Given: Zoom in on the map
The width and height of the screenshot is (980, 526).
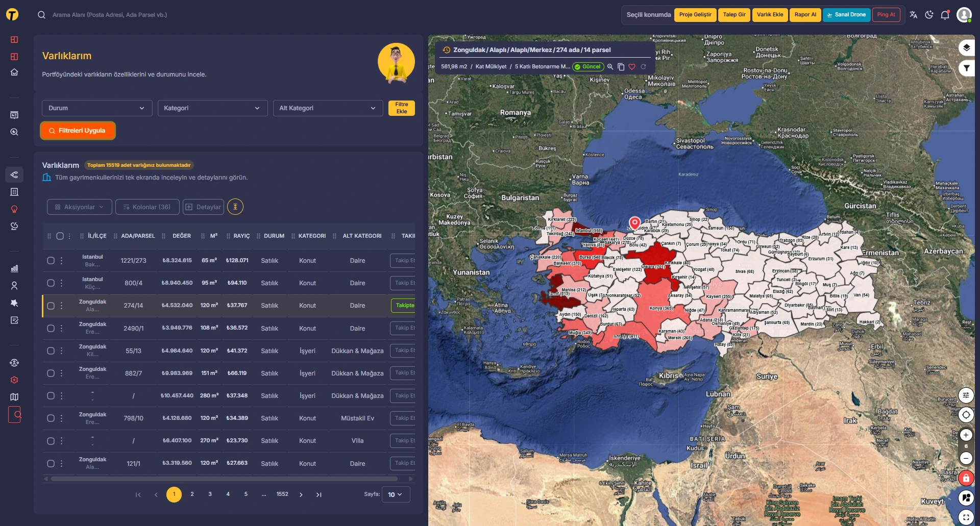Looking at the screenshot, I should click(x=966, y=435).
